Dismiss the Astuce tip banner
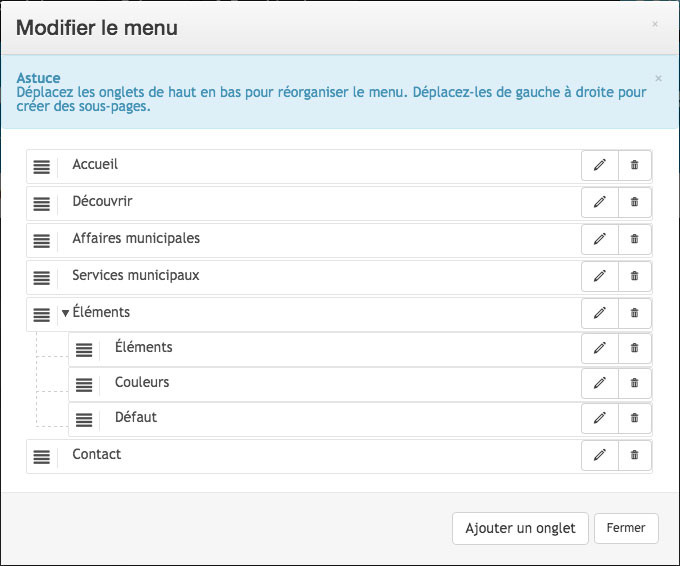680x566 pixels. pyautogui.click(x=658, y=79)
